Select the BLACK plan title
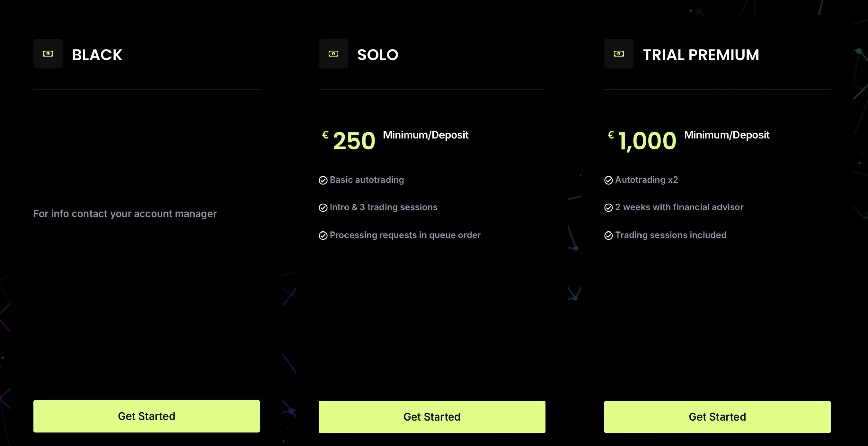The width and height of the screenshot is (868, 446). pos(97,55)
